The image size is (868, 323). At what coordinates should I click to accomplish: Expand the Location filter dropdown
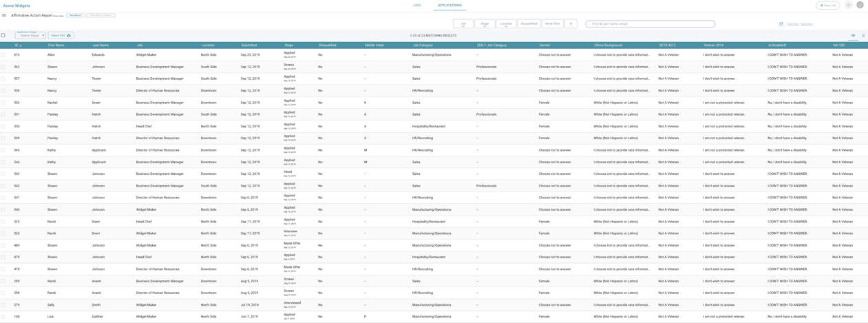pyautogui.click(x=506, y=24)
